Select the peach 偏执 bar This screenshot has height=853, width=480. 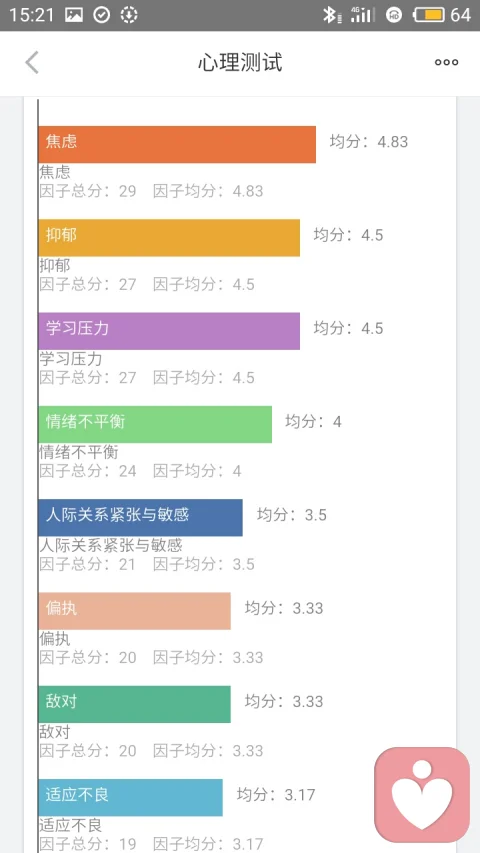[134, 611]
